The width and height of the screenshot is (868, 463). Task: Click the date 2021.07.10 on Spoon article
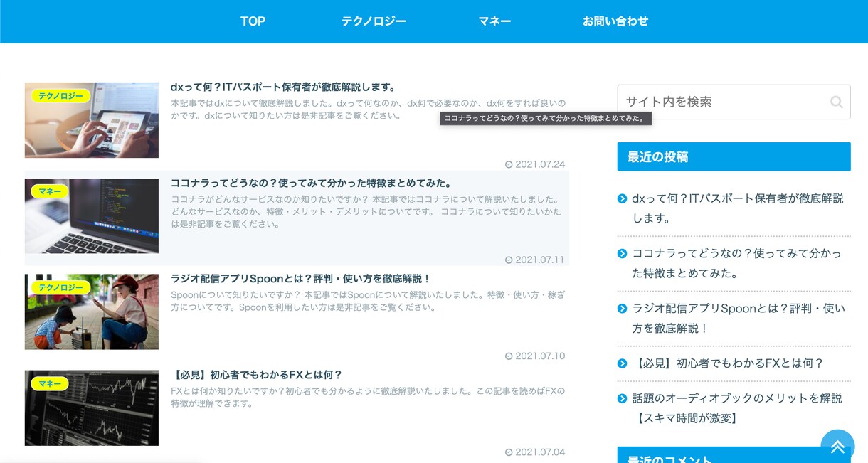535,356
